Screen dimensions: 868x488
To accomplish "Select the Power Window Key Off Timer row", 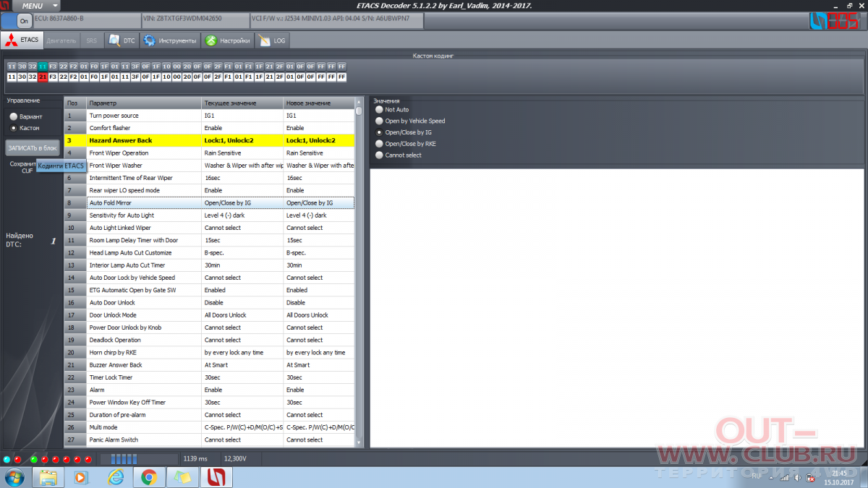I will pyautogui.click(x=210, y=403).
